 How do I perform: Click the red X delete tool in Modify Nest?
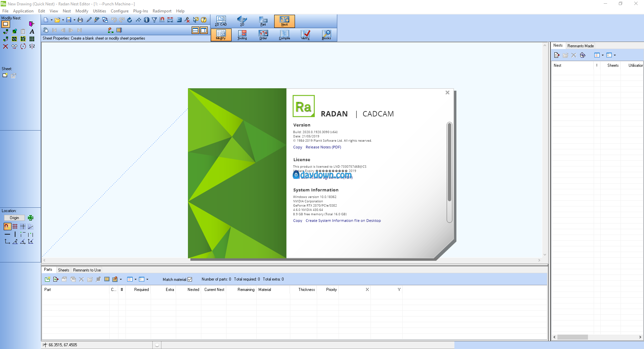click(x=6, y=46)
